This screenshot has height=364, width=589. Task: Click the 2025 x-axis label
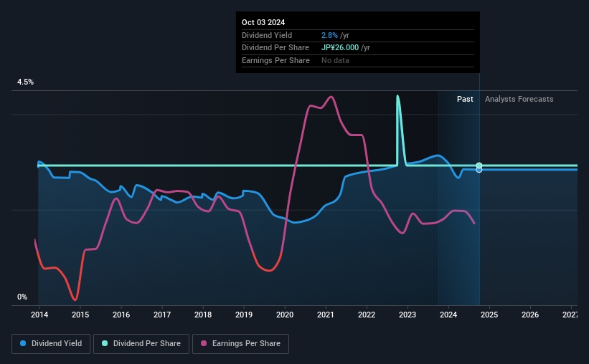[x=489, y=315]
